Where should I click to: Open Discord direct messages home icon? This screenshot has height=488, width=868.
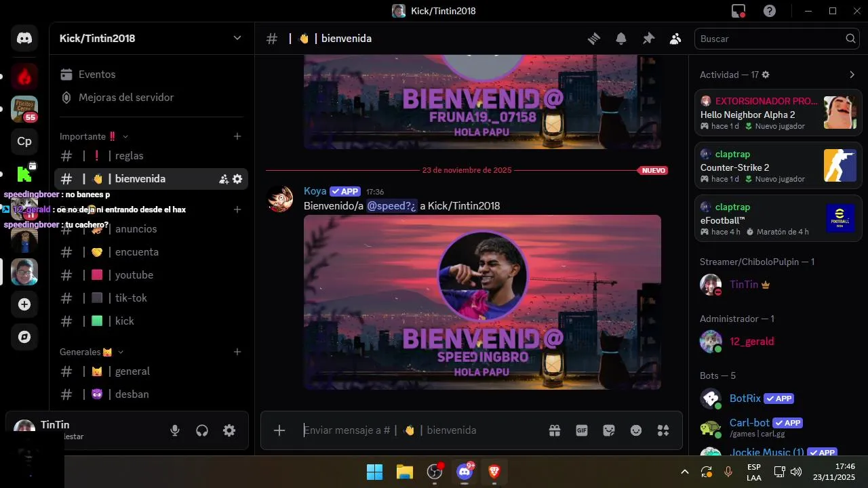(24, 39)
